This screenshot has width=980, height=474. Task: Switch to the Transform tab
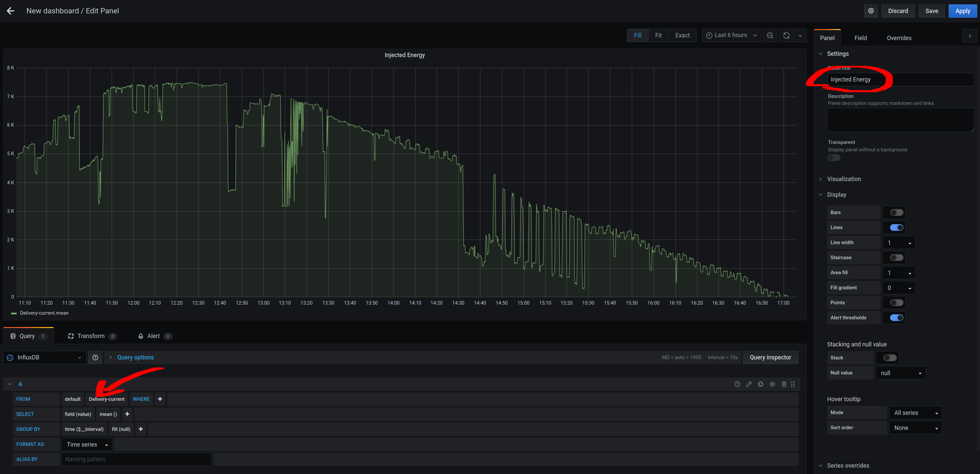(x=91, y=336)
